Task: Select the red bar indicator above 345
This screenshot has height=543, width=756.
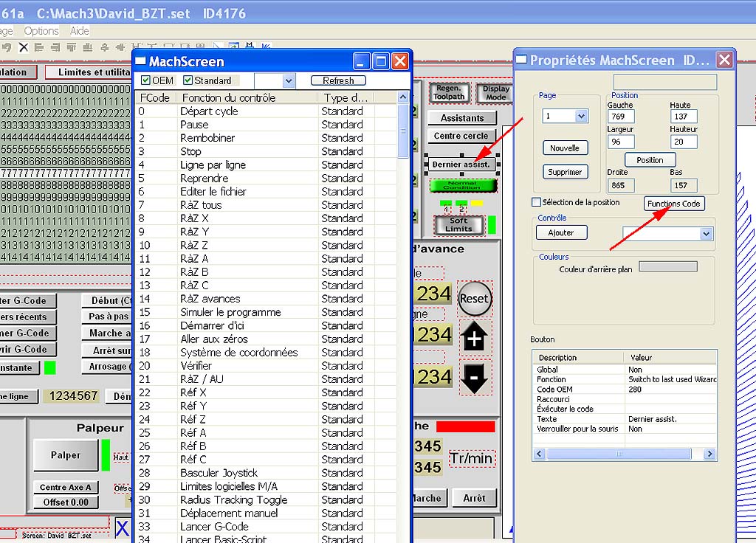Action: click(466, 426)
